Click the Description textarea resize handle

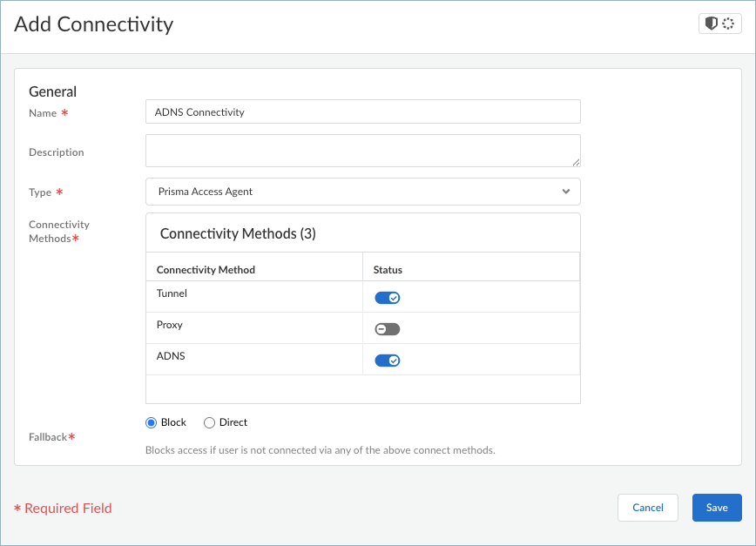[576, 161]
